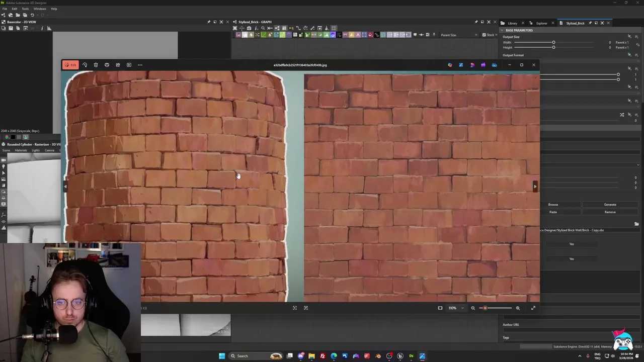This screenshot has width=644, height=362.
Task: Click the Undo arrow in Substance main toolbar
Action: [x=32, y=15]
